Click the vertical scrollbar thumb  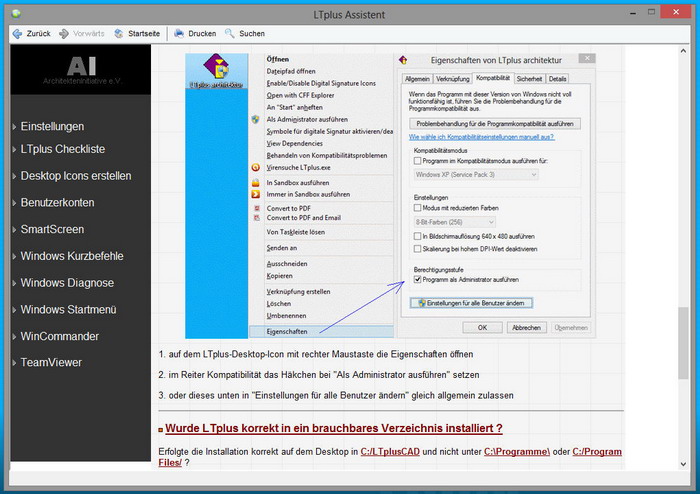click(x=683, y=343)
